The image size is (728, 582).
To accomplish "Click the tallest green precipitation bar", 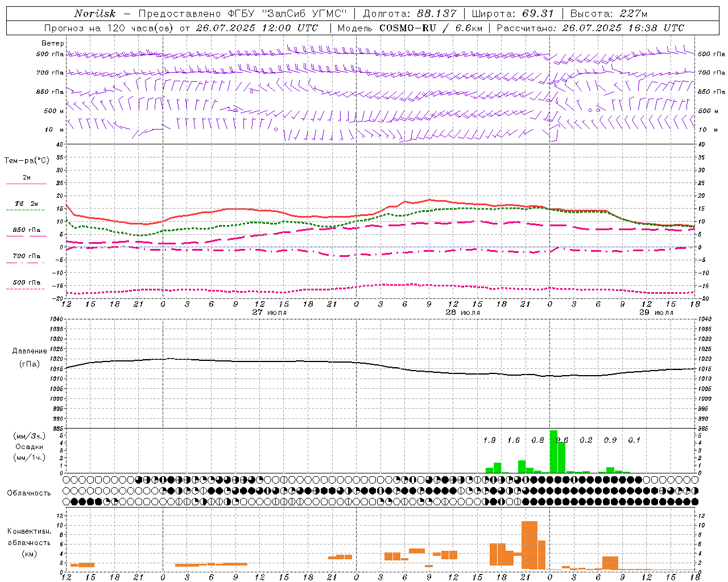I will pos(553,451).
